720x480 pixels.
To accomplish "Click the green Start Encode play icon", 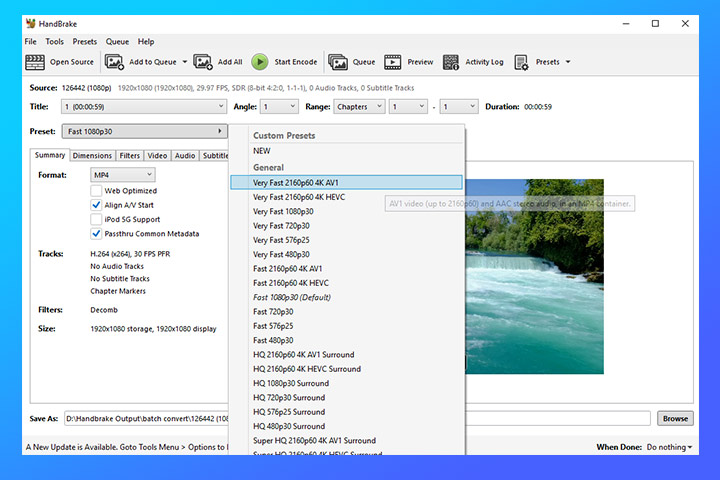I will pyautogui.click(x=260, y=62).
